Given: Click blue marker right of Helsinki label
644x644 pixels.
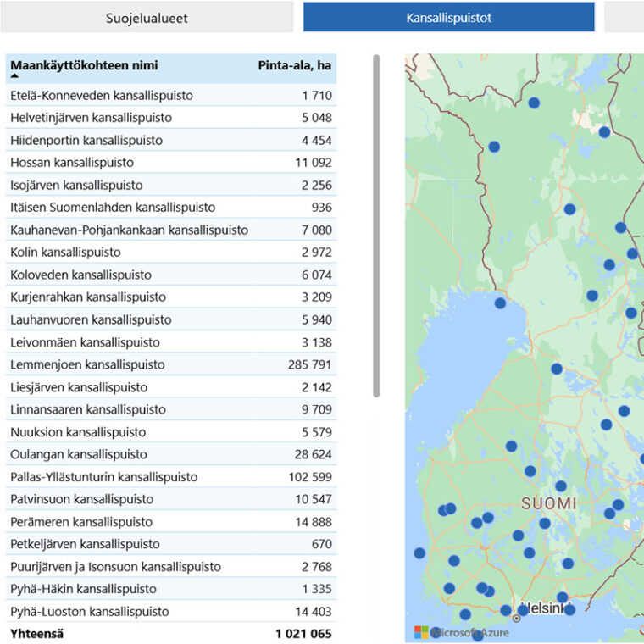Looking at the screenshot, I should tap(569, 609).
